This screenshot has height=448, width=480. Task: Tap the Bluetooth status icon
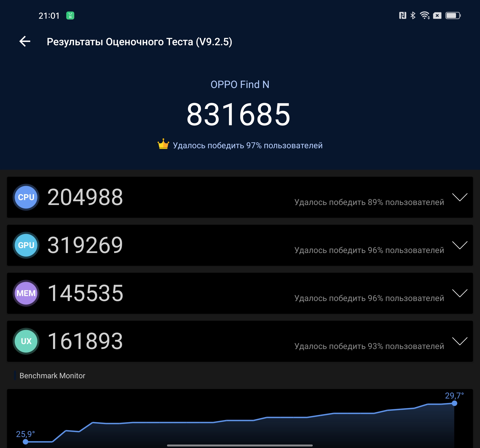coord(413,15)
